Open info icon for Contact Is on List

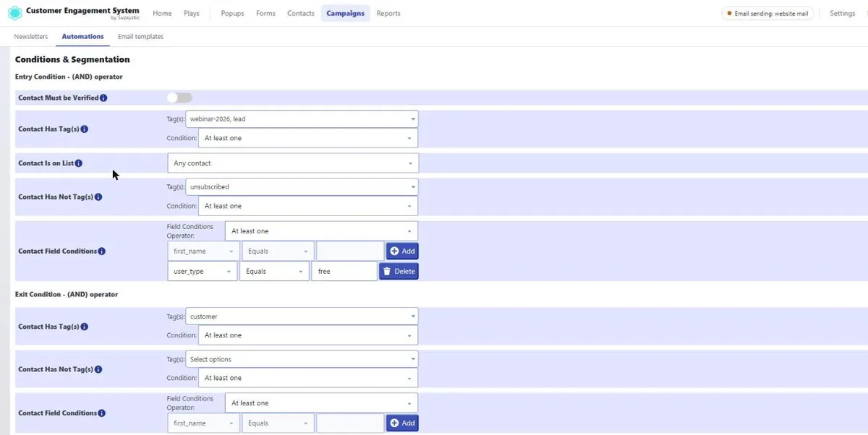78,163
